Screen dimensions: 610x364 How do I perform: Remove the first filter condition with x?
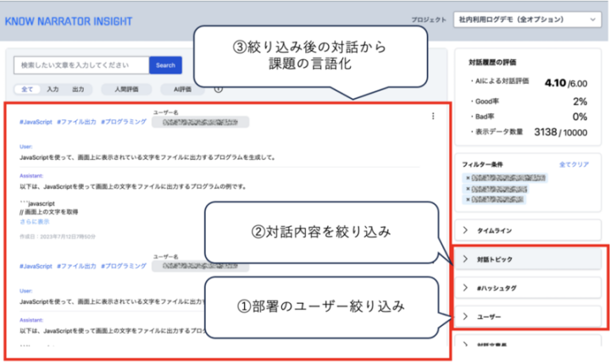(x=468, y=178)
